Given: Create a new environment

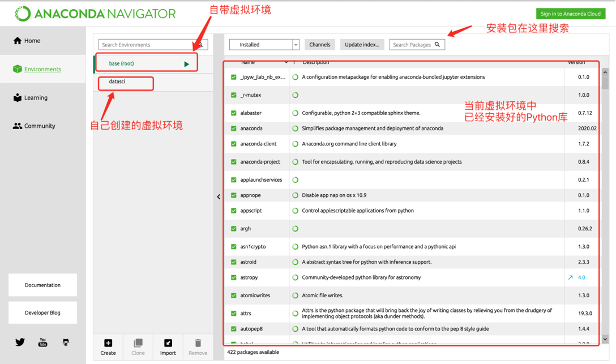Looking at the screenshot, I should (x=108, y=347).
